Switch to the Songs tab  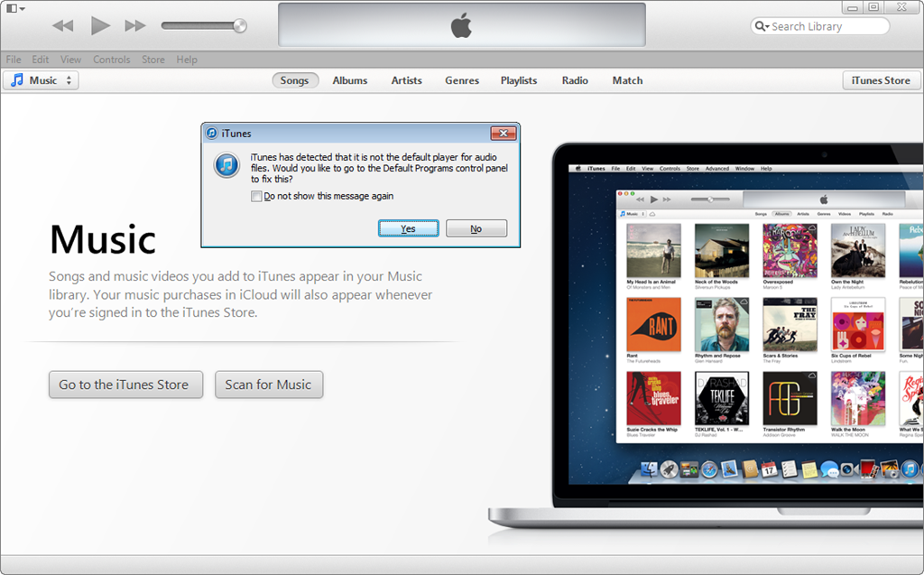pyautogui.click(x=295, y=80)
